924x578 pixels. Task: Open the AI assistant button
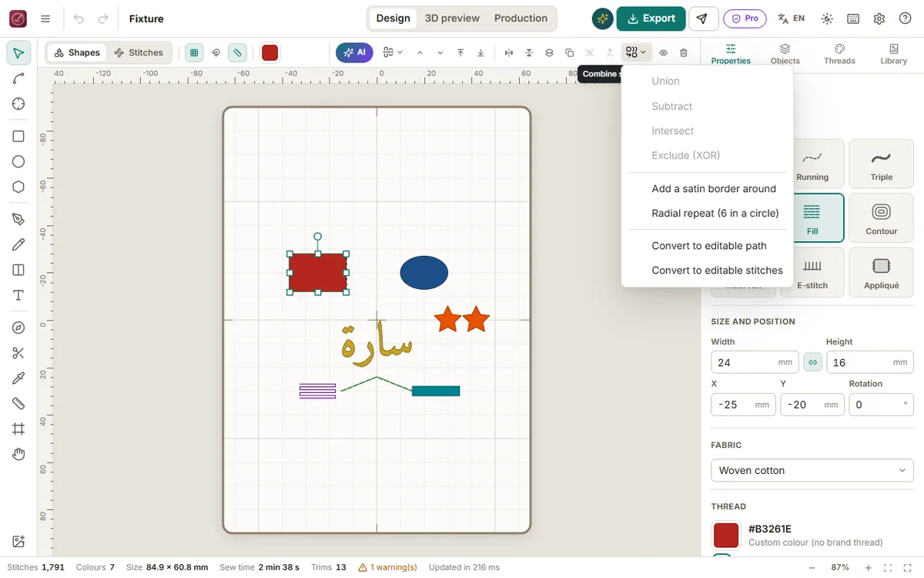[x=354, y=52]
